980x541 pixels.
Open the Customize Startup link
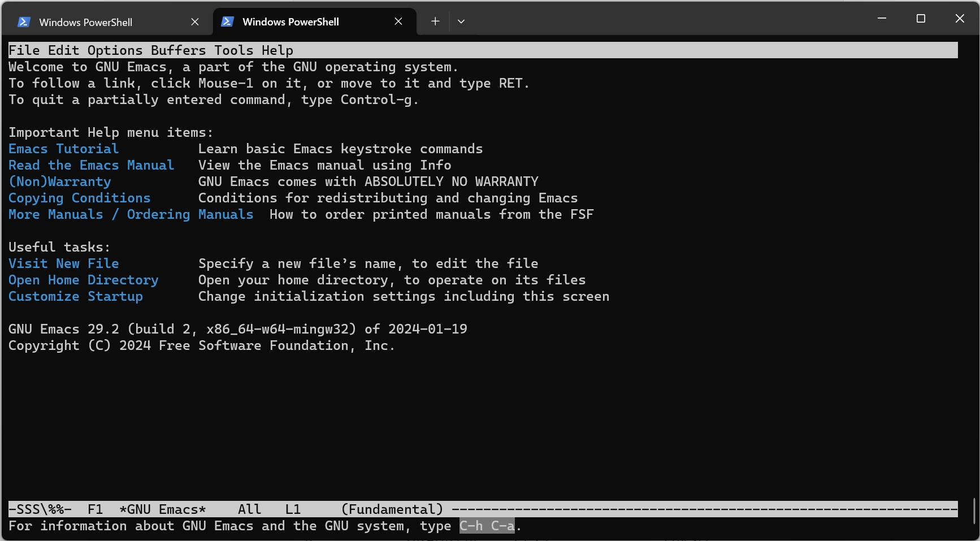click(x=76, y=296)
